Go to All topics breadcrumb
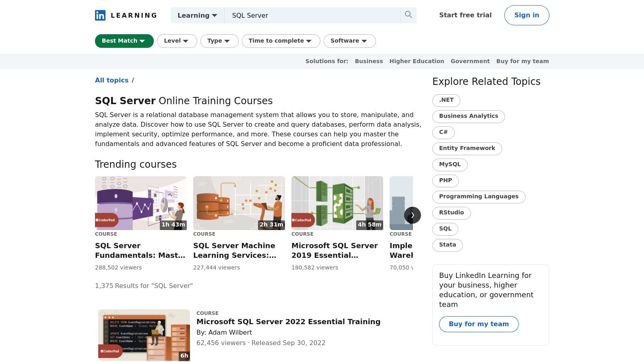Viewport: 644px width, 362px height. [x=112, y=80]
